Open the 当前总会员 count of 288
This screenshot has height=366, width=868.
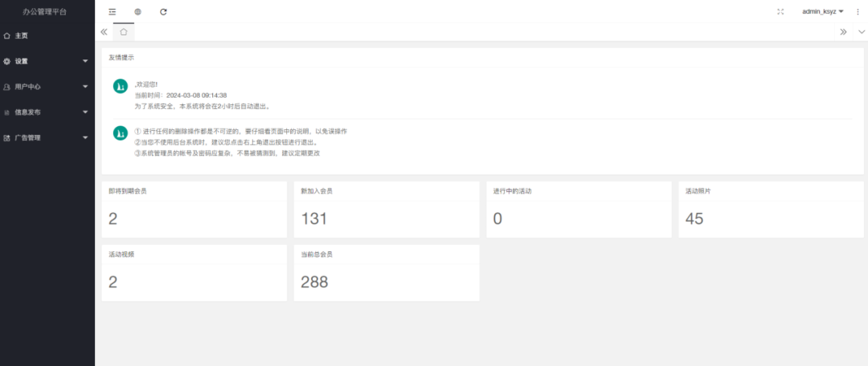(314, 282)
